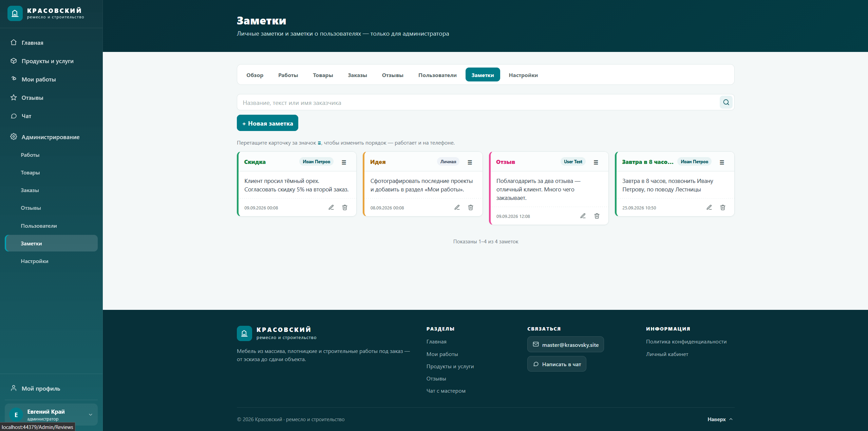868x431 pixels.
Task: Click the Иван Петров tag on Скидка card
Action: pyautogui.click(x=316, y=162)
